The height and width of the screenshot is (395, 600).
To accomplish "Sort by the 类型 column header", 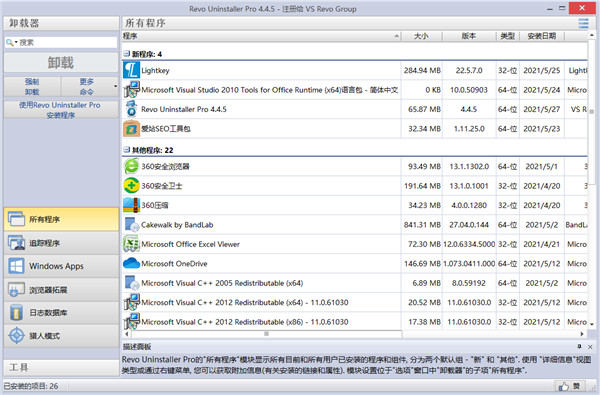I will point(507,36).
